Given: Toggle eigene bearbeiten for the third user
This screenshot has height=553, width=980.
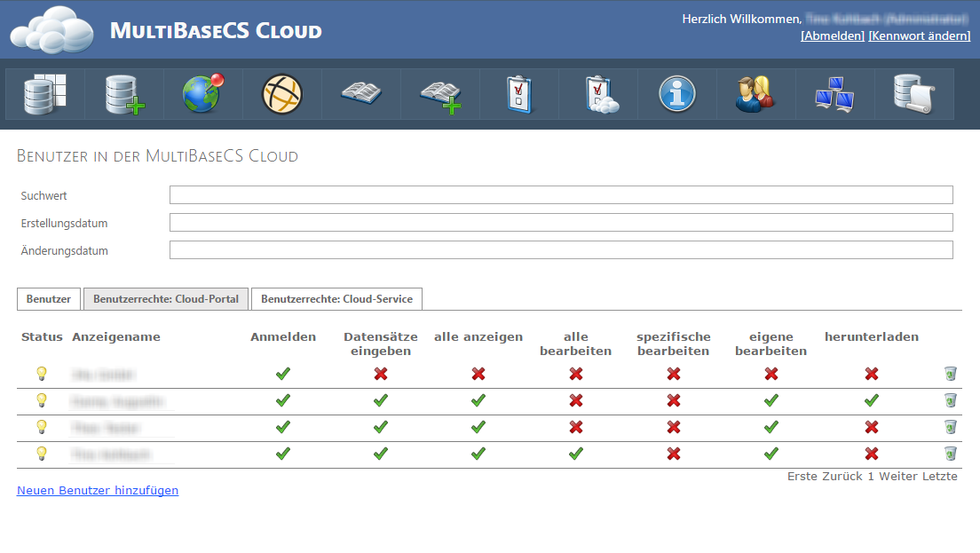Looking at the screenshot, I should tap(771, 427).
